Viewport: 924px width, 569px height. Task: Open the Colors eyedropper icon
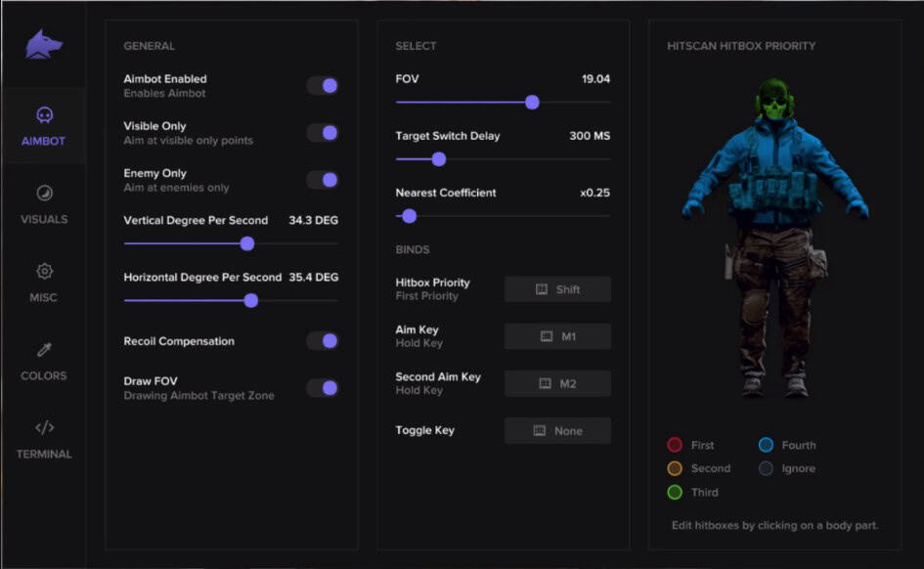(44, 350)
